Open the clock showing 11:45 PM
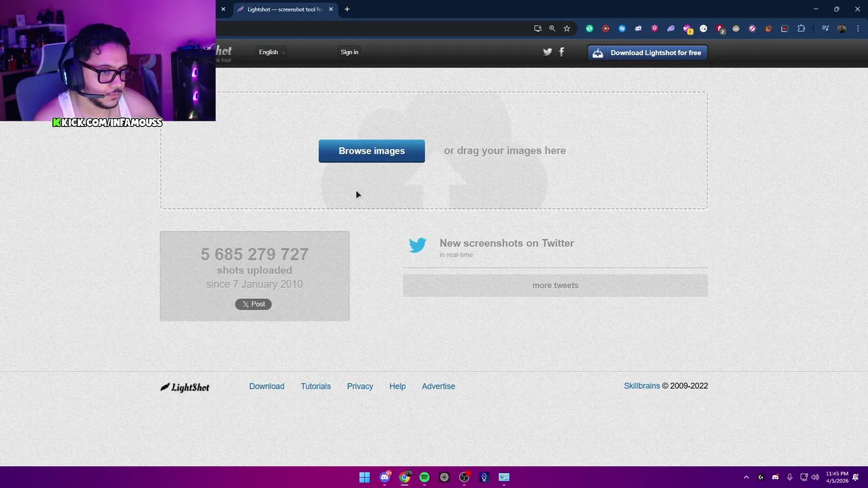The width and height of the screenshot is (868, 488). click(x=837, y=477)
